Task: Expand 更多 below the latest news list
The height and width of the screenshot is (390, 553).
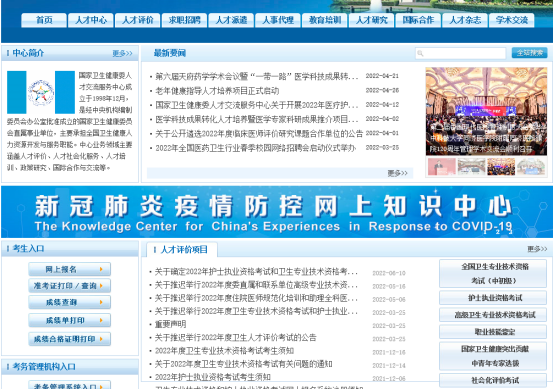Action: 397,173
